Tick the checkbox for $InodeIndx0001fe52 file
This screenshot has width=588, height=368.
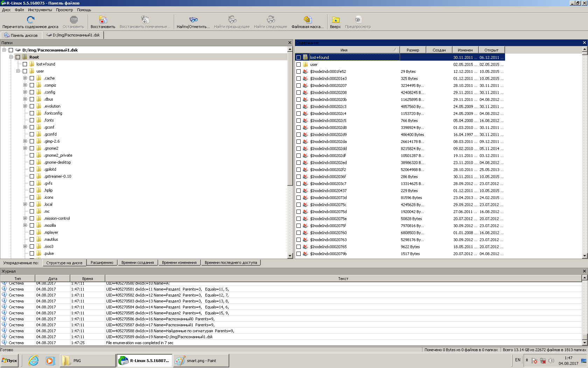[299, 71]
